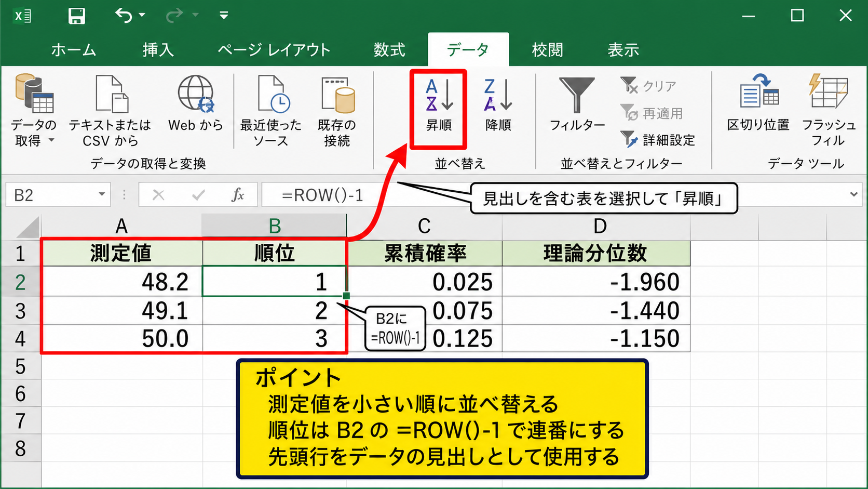
Task: Open the ページ レイアウト tab
Action: pos(274,50)
